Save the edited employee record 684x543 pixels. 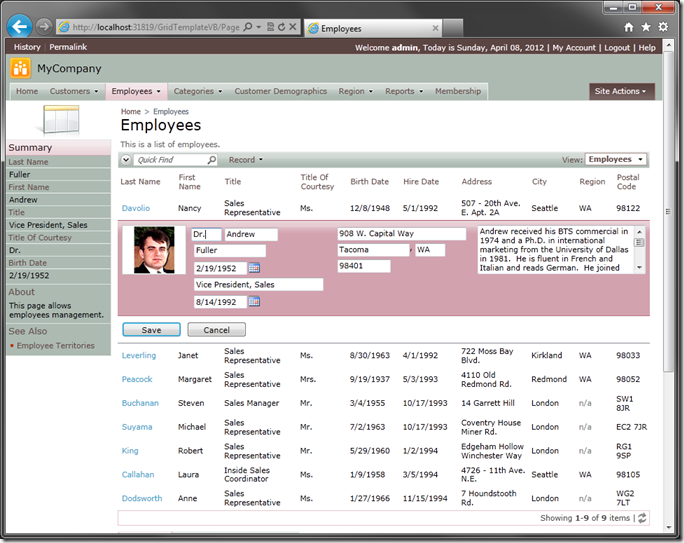151,330
